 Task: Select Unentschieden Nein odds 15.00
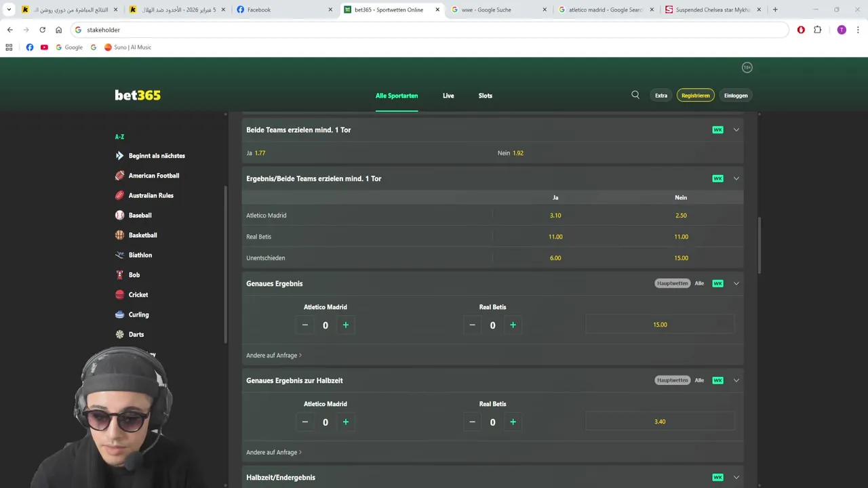(x=681, y=258)
